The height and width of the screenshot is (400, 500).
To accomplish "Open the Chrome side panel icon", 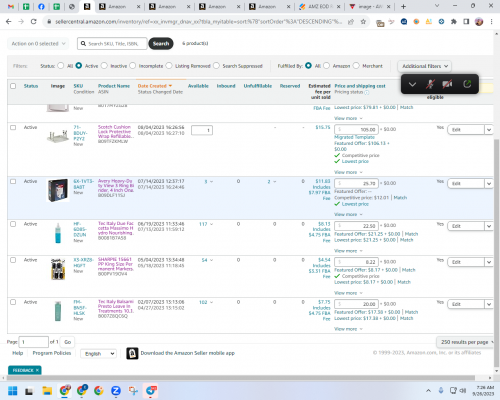I will [x=466, y=22].
